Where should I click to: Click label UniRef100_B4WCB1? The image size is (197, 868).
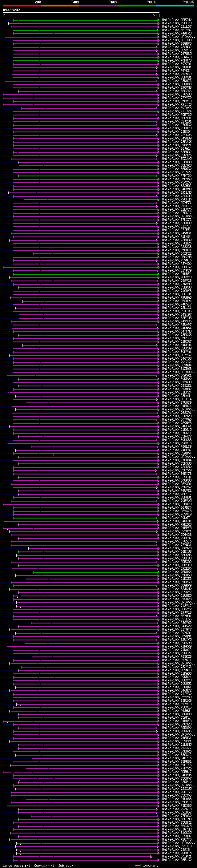click(177, 521)
